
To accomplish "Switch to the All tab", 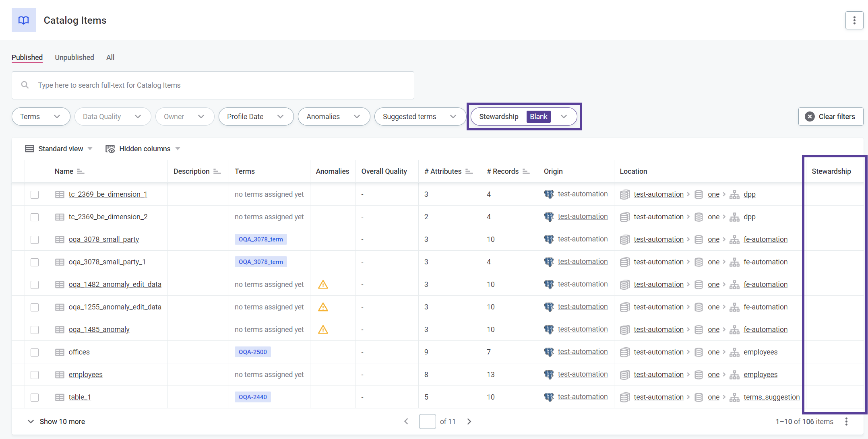I will click(x=110, y=58).
